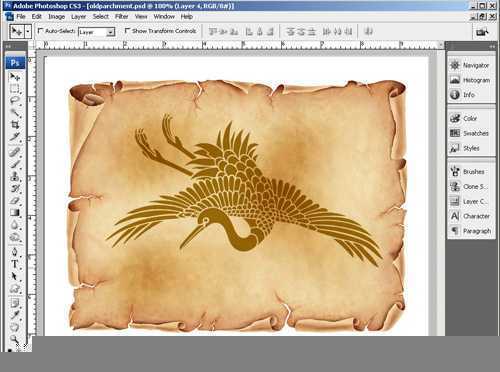Open the File menu
Screen dimensions: 500x372
pyautogui.click(x=21, y=17)
